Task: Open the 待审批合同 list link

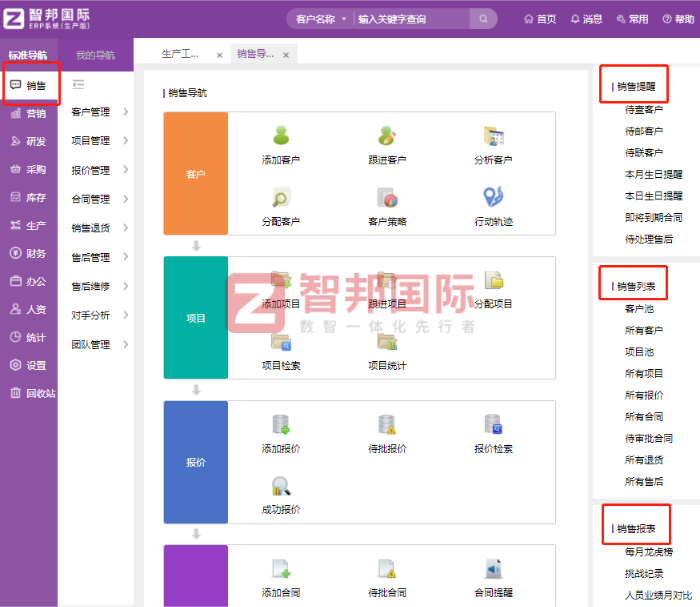Action: click(x=649, y=438)
